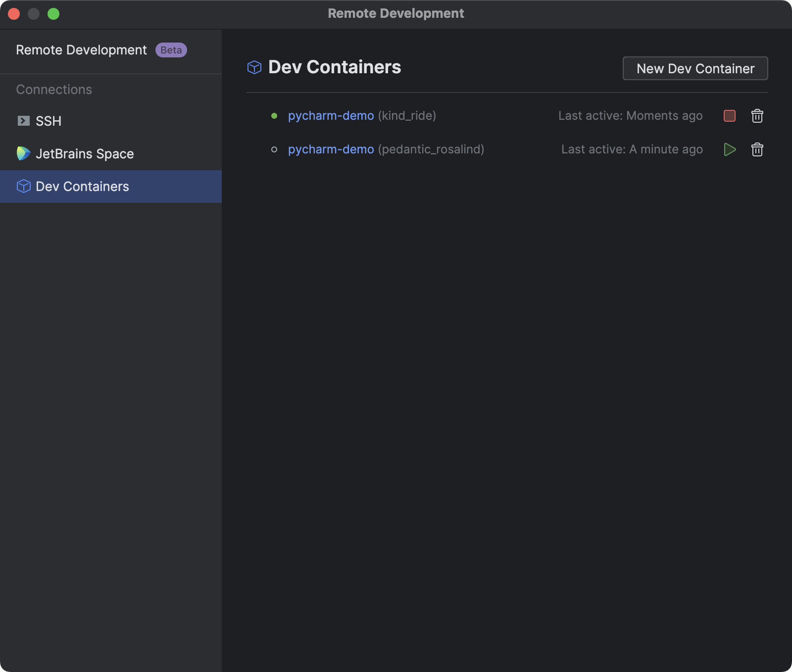Viewport: 792px width, 672px height.
Task: Stop the running kind_ride container
Action: pos(729,116)
